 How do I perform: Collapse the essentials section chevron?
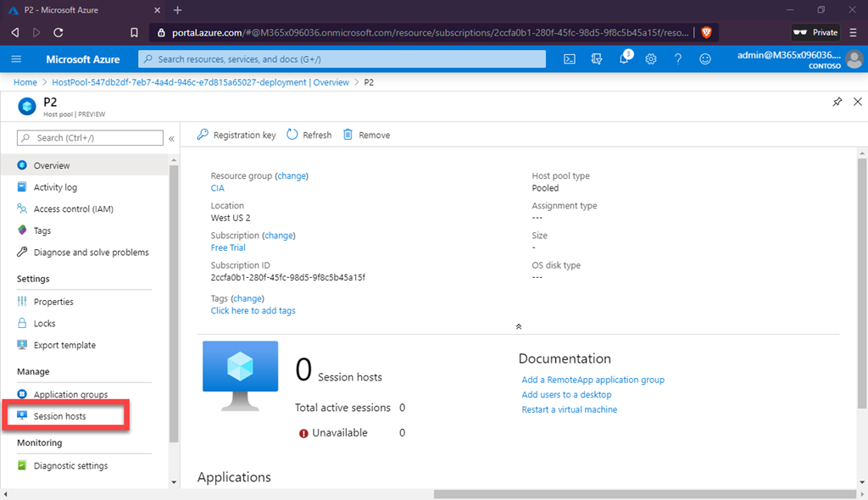(519, 326)
